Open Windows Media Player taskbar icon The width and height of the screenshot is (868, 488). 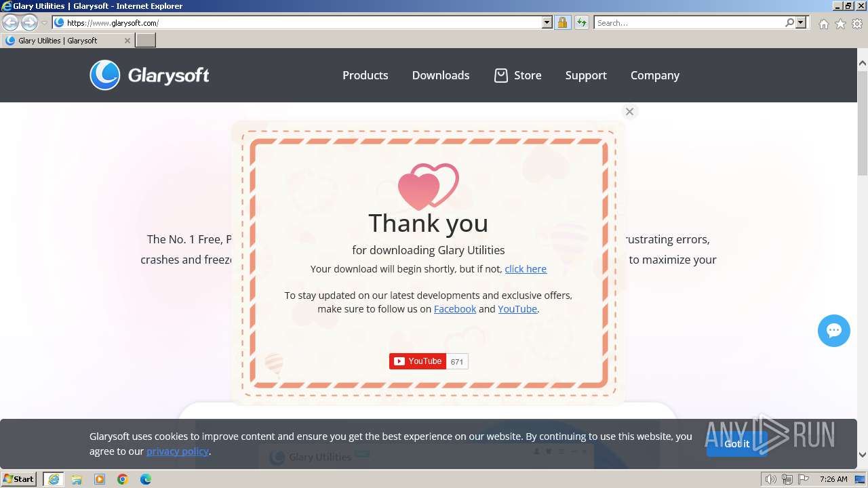click(100, 479)
